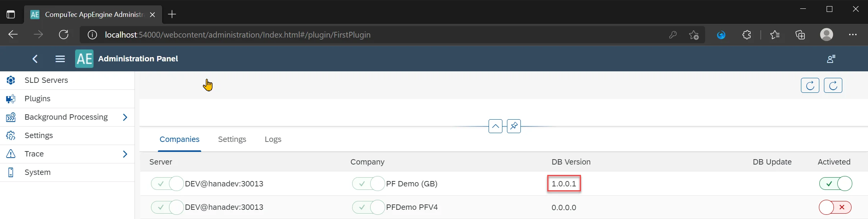The width and height of the screenshot is (868, 219).
Task: Click the browser address bar URL
Action: (x=238, y=35)
